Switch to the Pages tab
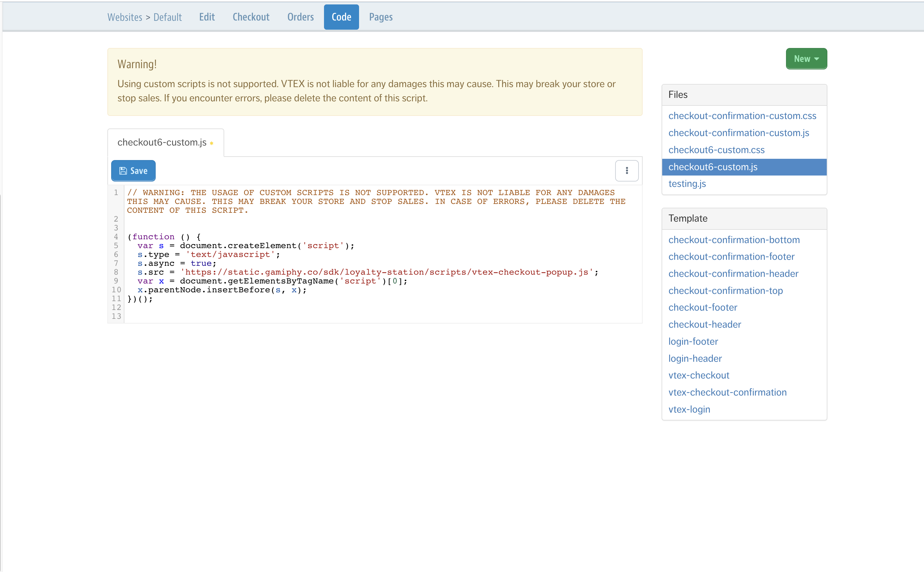The height and width of the screenshot is (572, 924). 381,17
